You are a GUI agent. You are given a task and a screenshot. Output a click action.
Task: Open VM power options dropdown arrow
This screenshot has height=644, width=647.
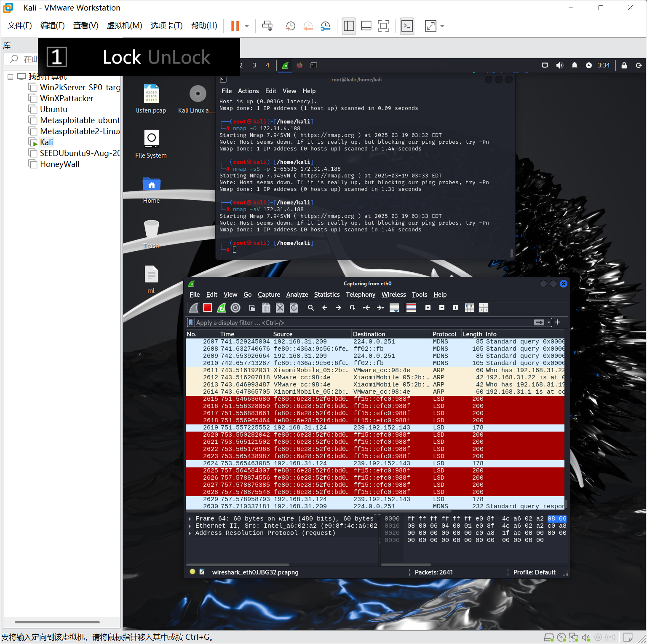click(x=247, y=26)
